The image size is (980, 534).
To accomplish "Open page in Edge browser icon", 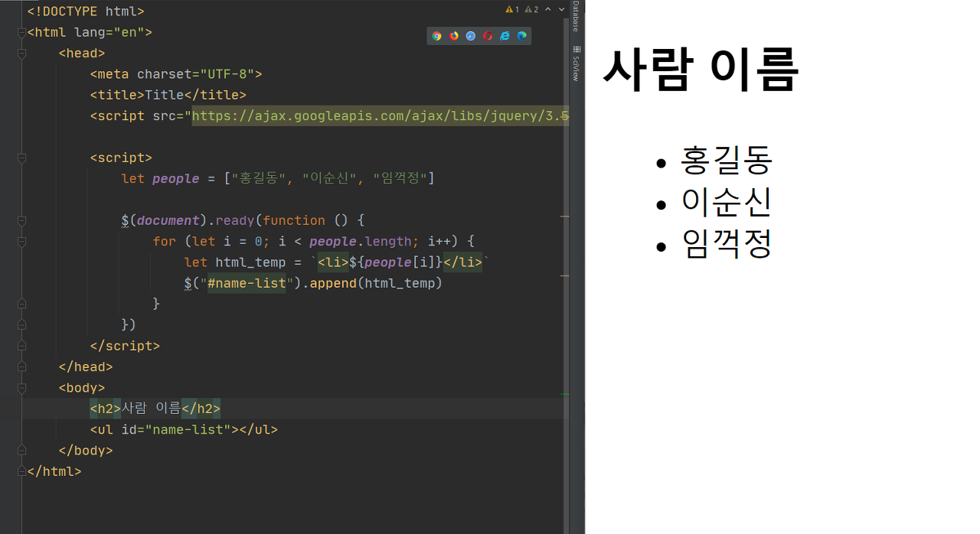I will click(x=521, y=36).
